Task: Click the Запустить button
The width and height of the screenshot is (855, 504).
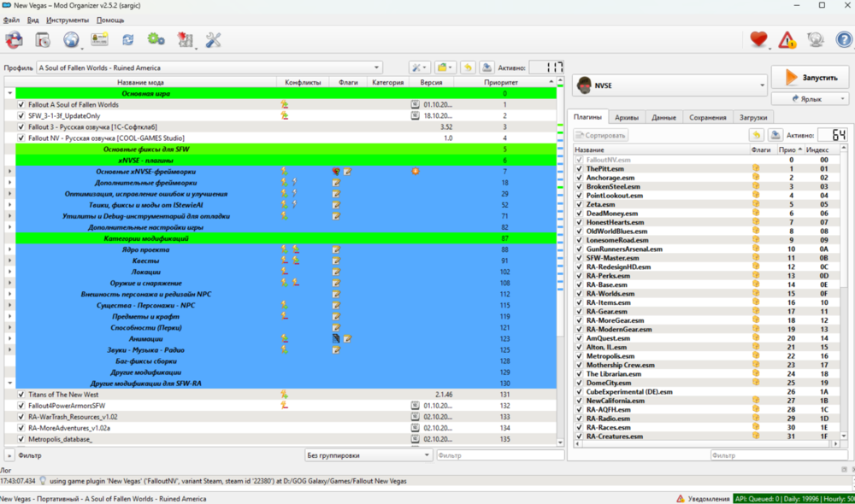Action: pos(810,78)
